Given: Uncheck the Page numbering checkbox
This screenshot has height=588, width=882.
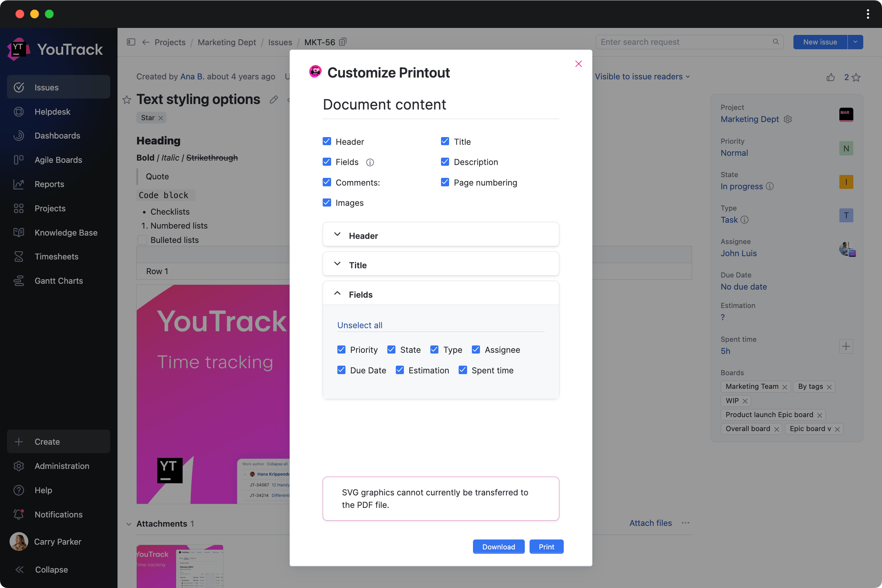Looking at the screenshot, I should pos(445,182).
